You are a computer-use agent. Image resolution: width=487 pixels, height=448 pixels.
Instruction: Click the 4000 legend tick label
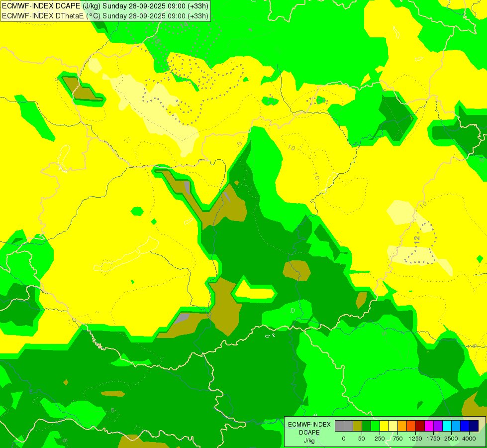point(469,439)
